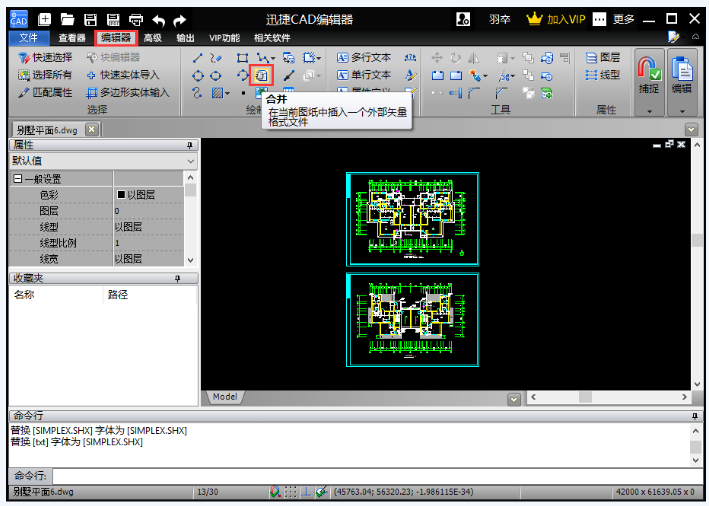Click the drawing vertical scrollbar thumb
The image size is (709, 506).
(697, 240)
